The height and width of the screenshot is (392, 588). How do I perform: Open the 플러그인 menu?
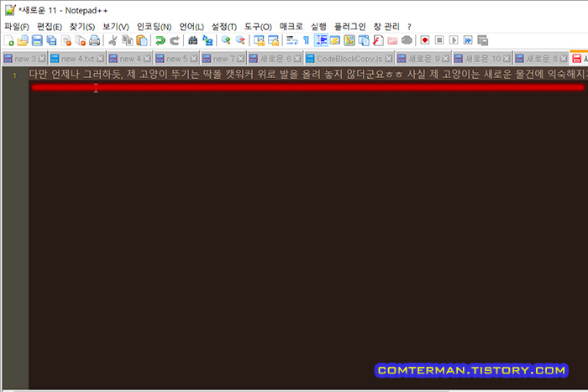coord(349,27)
